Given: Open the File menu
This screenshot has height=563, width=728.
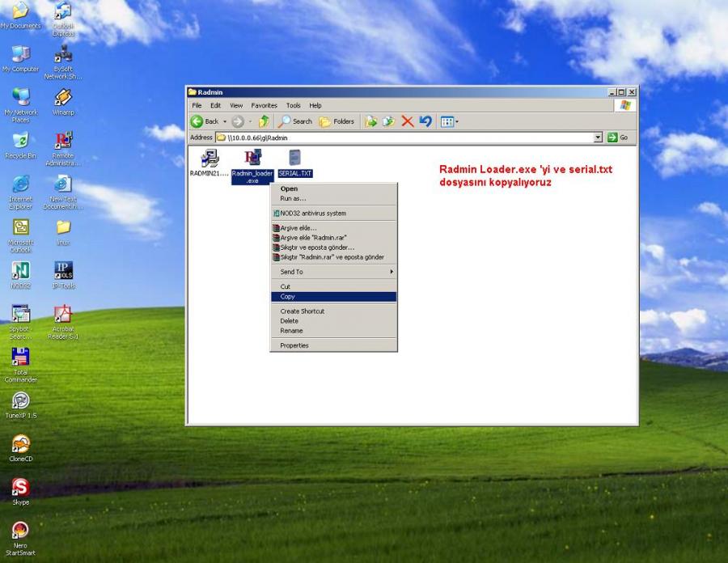Looking at the screenshot, I should 197,105.
